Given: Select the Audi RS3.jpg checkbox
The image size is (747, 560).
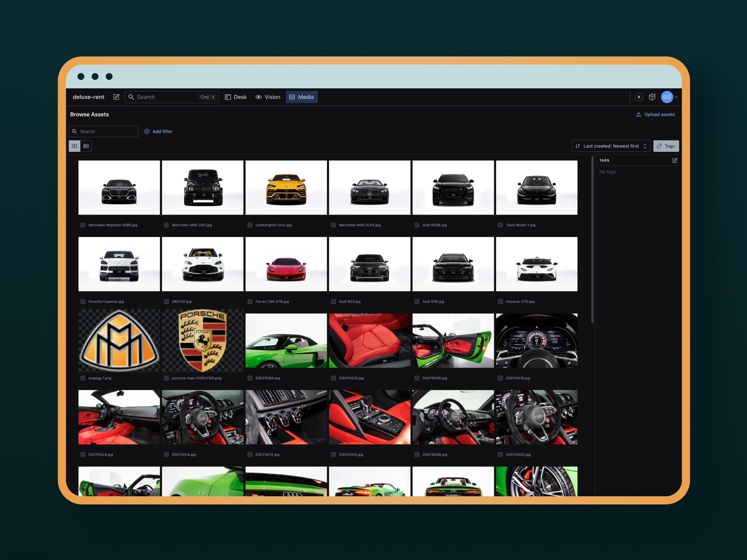Looking at the screenshot, I should pos(333,301).
